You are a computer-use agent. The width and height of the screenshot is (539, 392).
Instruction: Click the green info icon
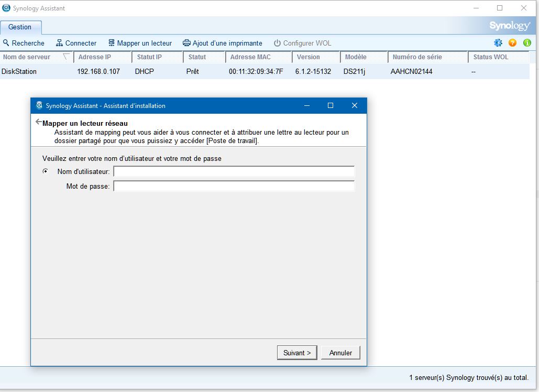(x=527, y=42)
